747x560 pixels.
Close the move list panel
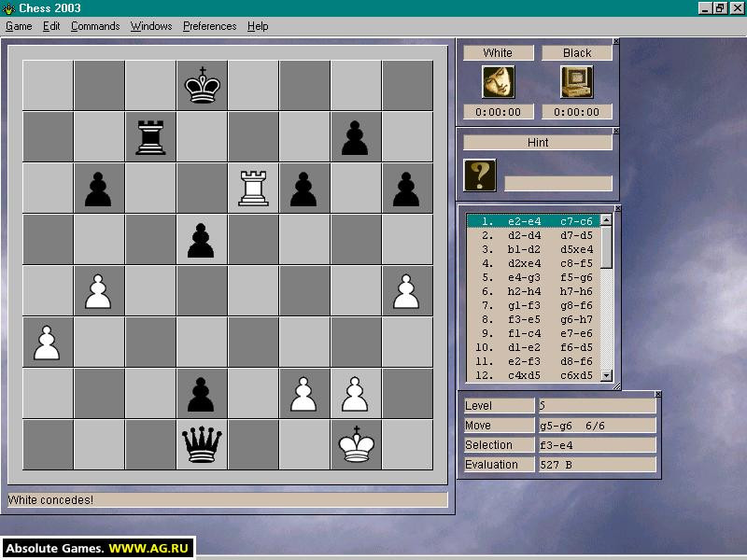(618, 208)
